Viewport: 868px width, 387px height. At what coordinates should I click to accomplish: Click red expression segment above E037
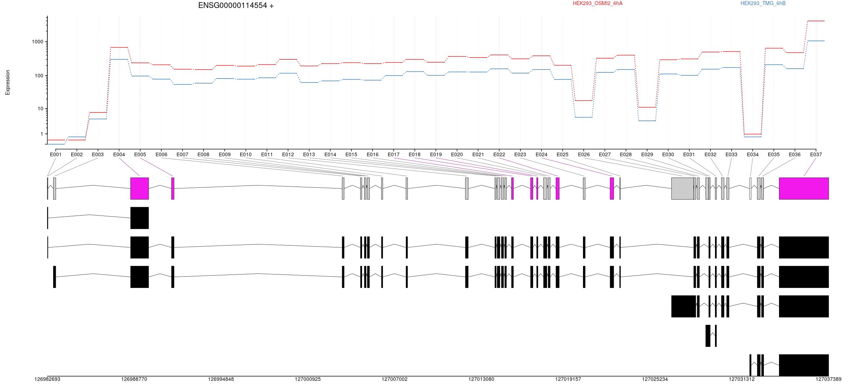pos(816,21)
